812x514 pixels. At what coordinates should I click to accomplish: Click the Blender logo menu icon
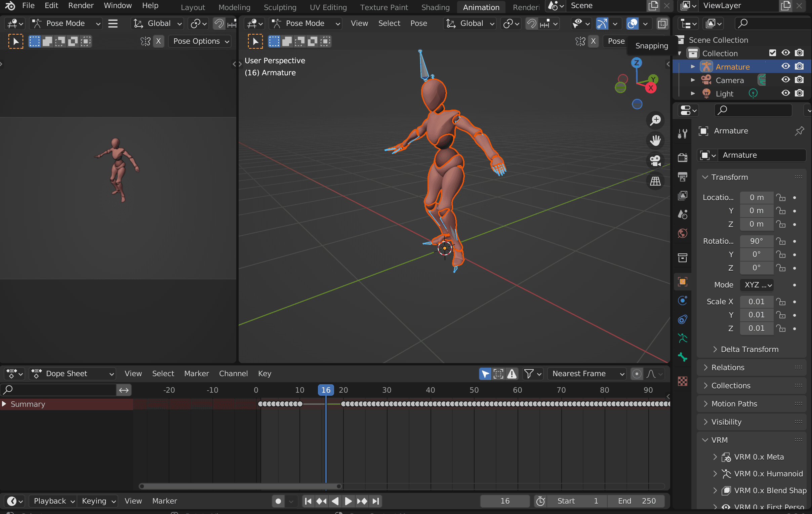tap(10, 6)
